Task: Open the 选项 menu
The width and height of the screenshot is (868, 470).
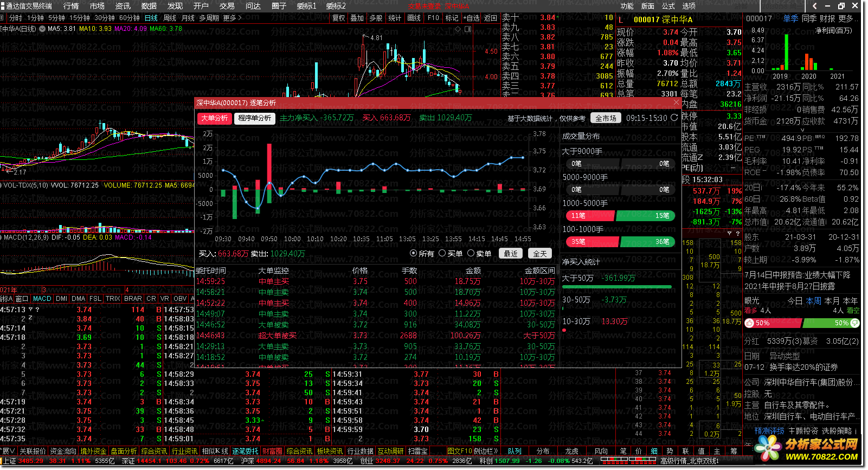Action: click(689, 6)
